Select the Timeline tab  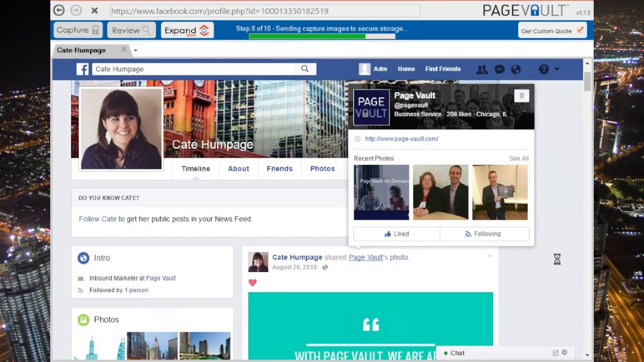196,169
